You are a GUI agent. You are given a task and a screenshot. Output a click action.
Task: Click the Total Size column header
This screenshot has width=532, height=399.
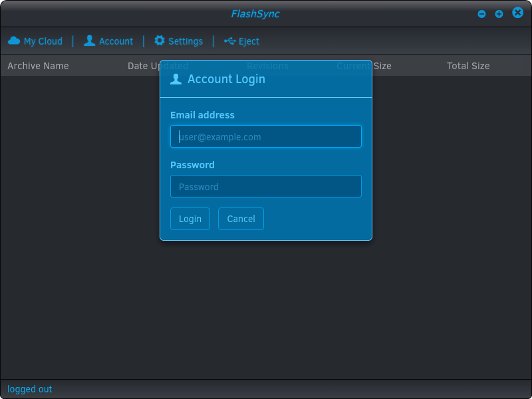pos(468,66)
